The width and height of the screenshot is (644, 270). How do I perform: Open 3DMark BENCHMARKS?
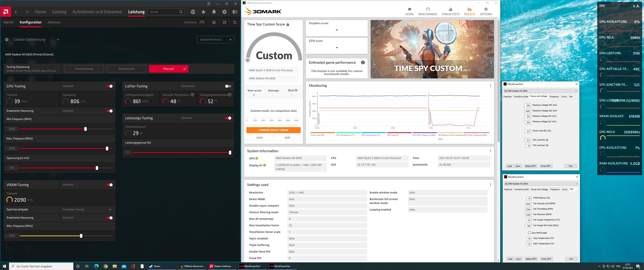pos(428,11)
